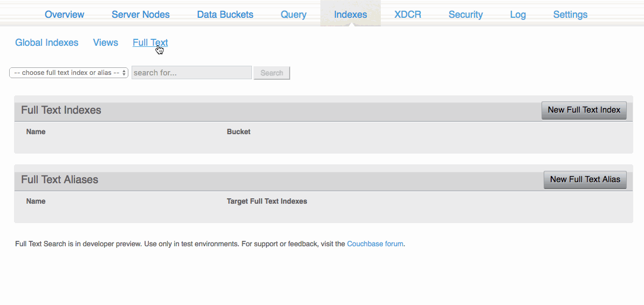
Task: Click the New Full Text Alias button
Action: [x=585, y=179]
